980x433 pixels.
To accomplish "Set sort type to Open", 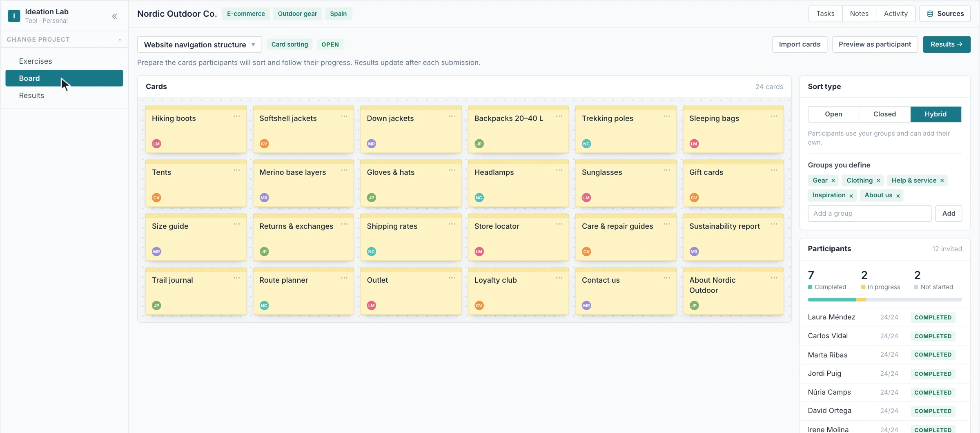I will coord(833,114).
